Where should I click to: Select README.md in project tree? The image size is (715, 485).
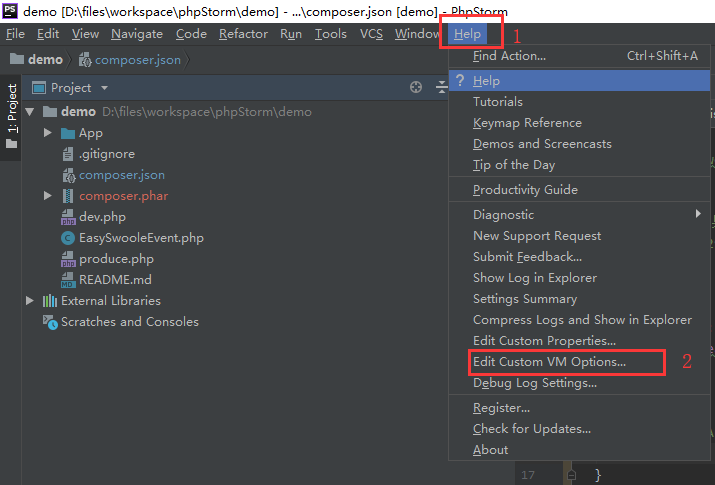coord(115,279)
